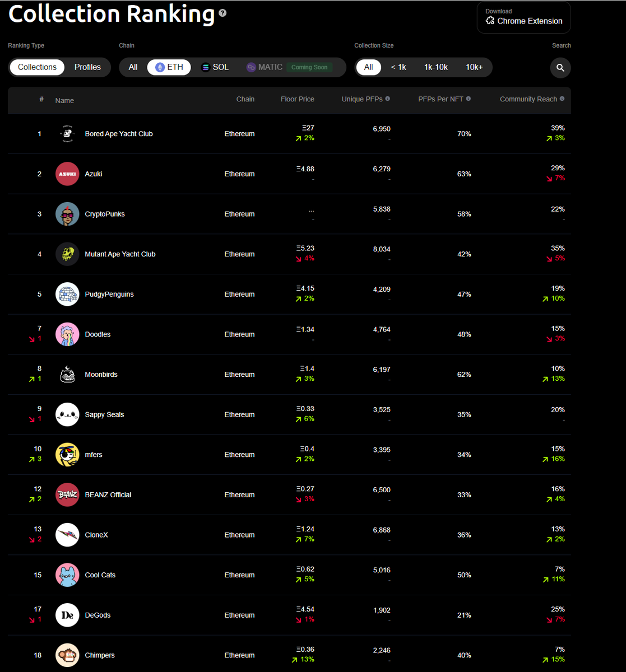
Task: Click the PudgyPenguins igloo icon
Action: (x=67, y=294)
